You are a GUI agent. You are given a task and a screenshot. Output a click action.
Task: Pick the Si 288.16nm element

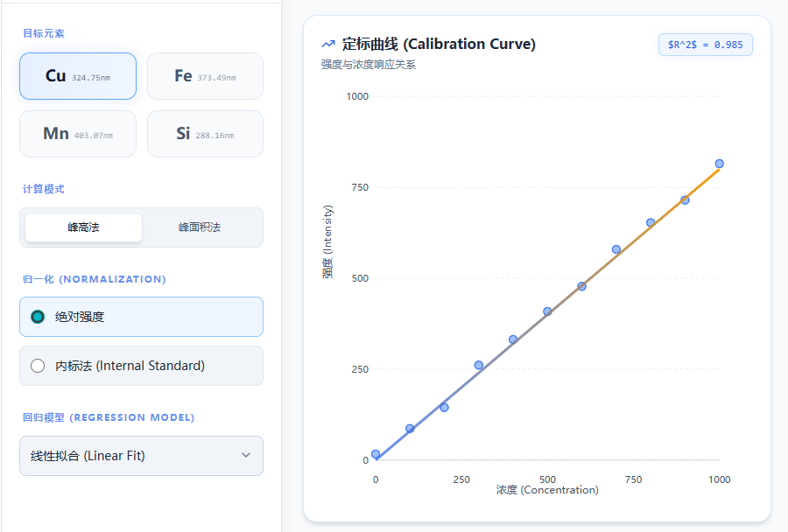point(205,134)
